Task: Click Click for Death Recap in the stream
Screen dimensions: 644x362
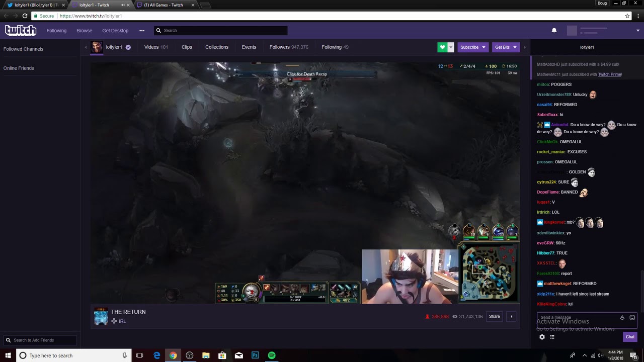Action: click(x=306, y=74)
